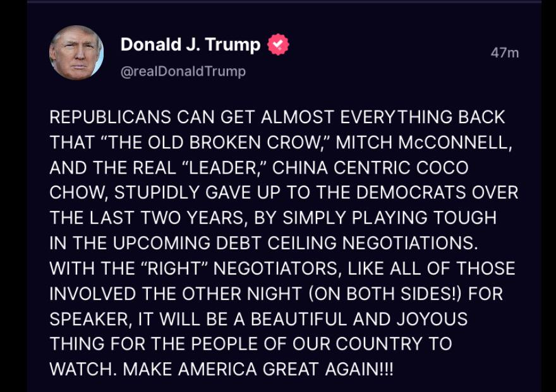Open the profile picture avatar

(x=76, y=52)
